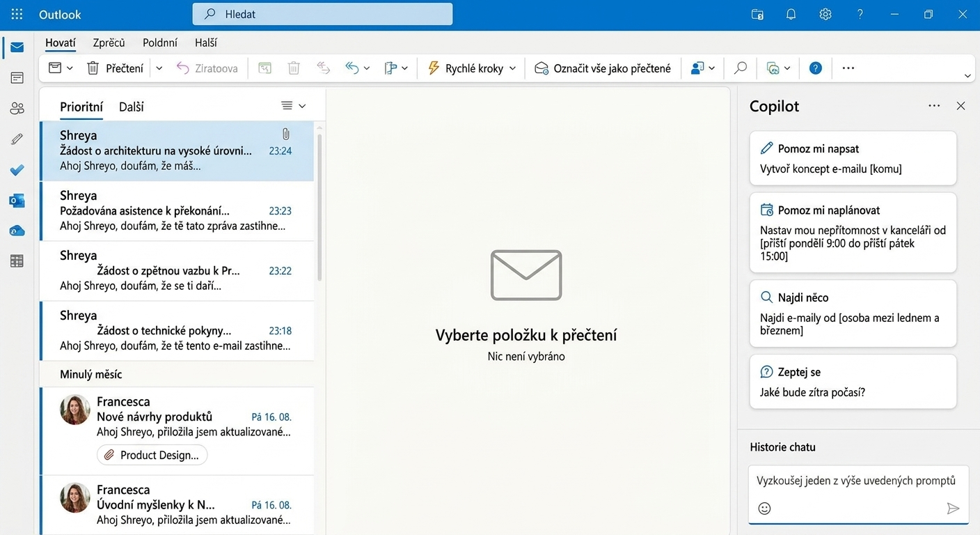Click the greyed double-arrow sync icon

coord(323,68)
